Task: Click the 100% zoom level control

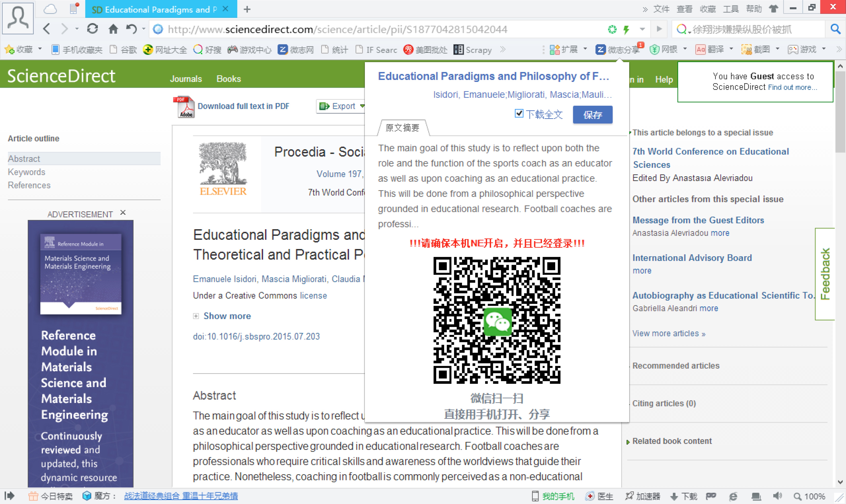Action: tap(810, 496)
